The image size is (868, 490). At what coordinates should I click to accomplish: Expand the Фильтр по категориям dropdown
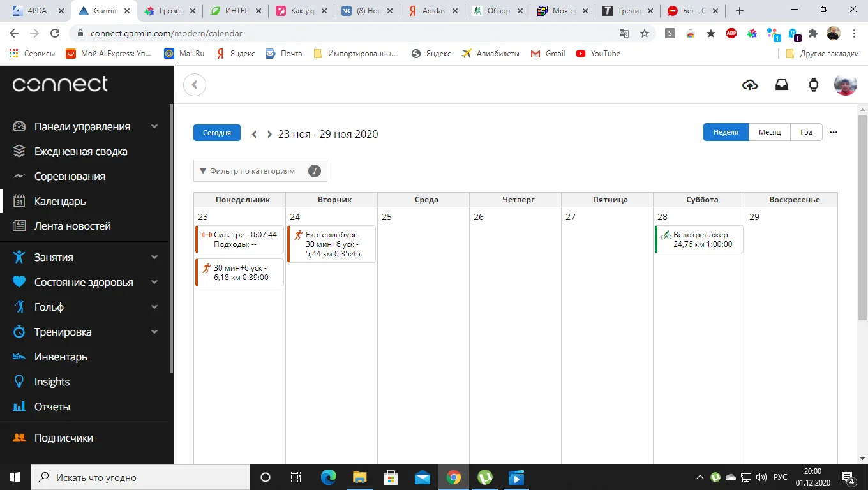pyautogui.click(x=260, y=171)
